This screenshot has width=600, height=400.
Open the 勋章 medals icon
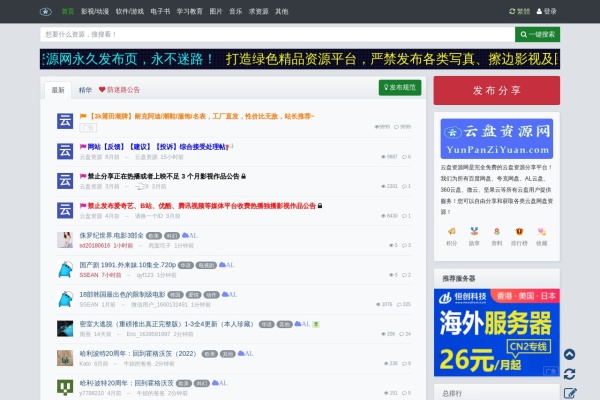(474, 236)
